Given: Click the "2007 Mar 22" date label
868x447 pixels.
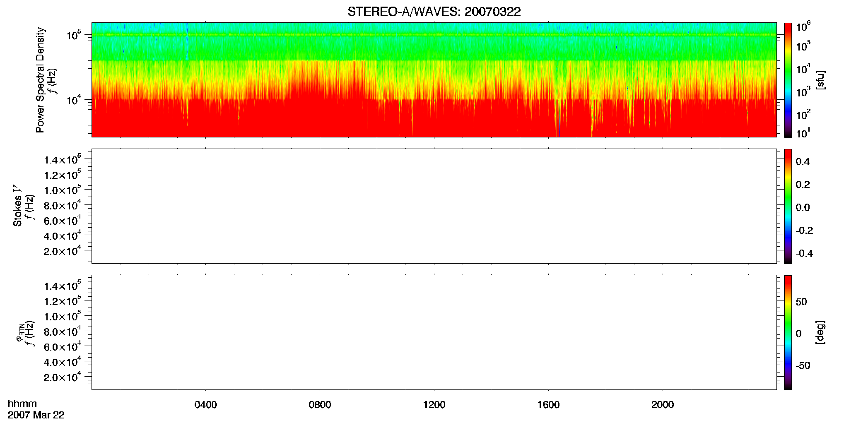Looking at the screenshot, I should pos(36,415).
